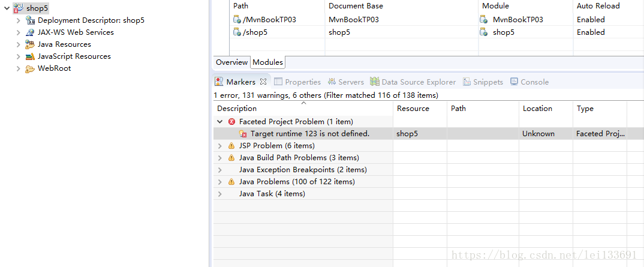Open the Markers view tab
Screen dimensions: 644x267
pyautogui.click(x=240, y=82)
